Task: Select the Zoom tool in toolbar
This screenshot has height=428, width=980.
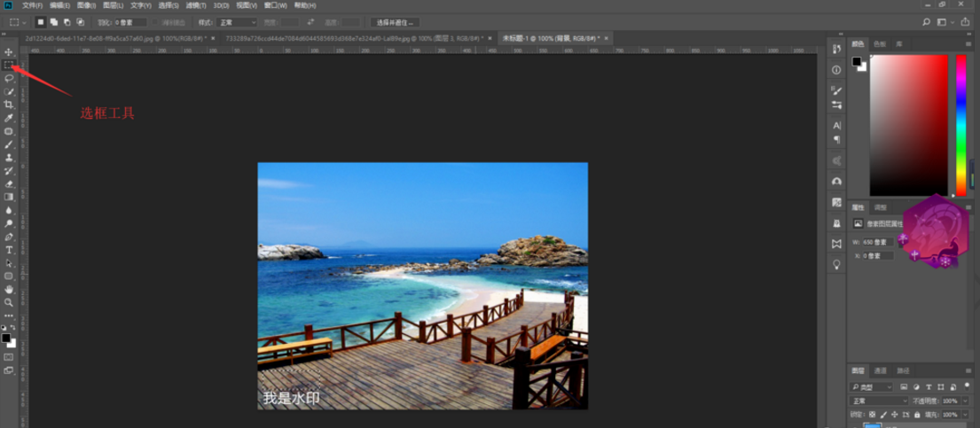Action: pyautogui.click(x=9, y=302)
